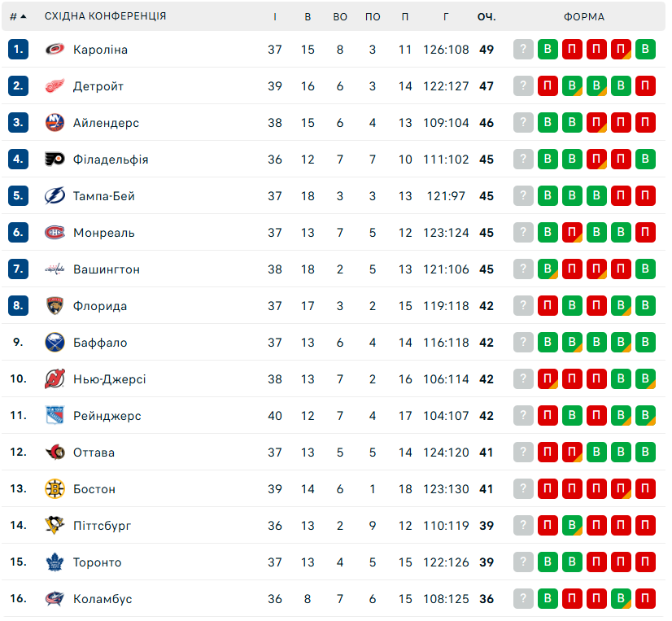Click the Florida Panthers logo

(x=55, y=306)
